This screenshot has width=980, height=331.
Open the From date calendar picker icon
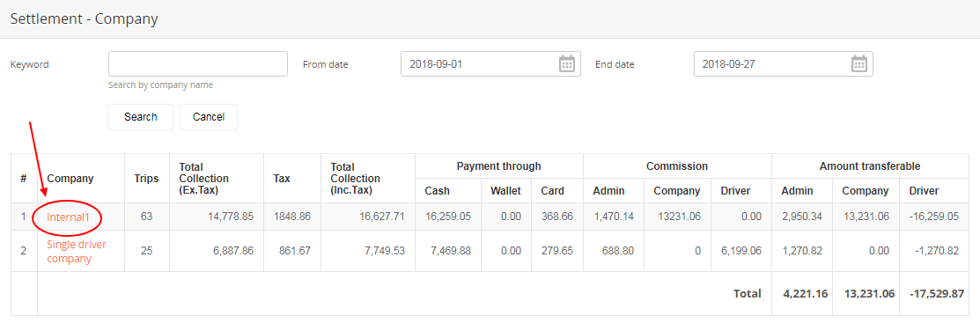566,63
